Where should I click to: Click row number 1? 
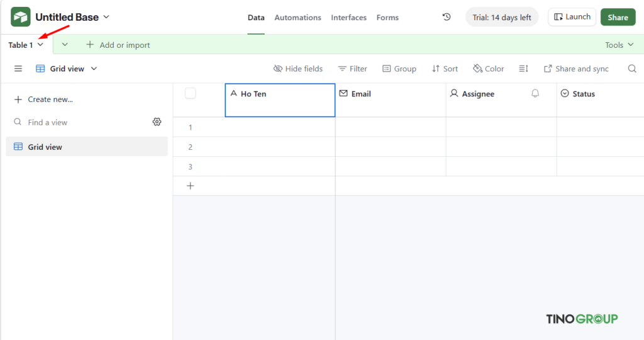click(x=190, y=127)
